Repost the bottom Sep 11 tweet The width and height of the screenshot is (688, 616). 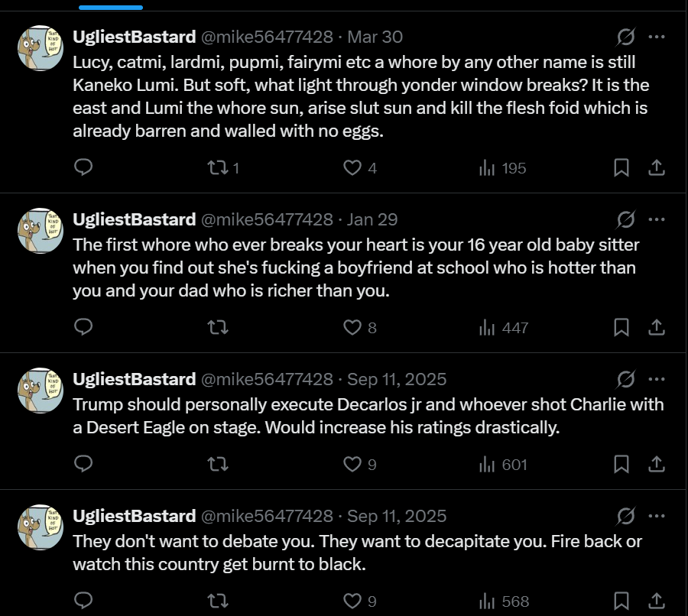pos(218,601)
